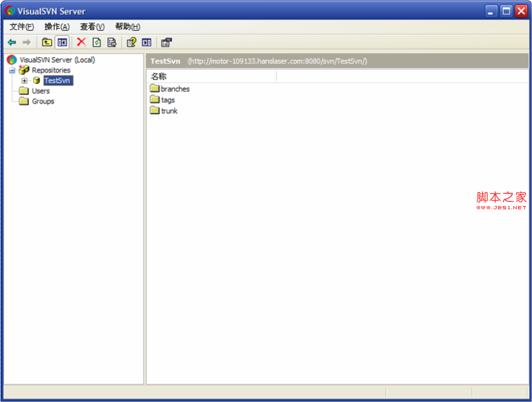The height and width of the screenshot is (402, 532).
Task: Click the Users folder icon
Action: 24,91
